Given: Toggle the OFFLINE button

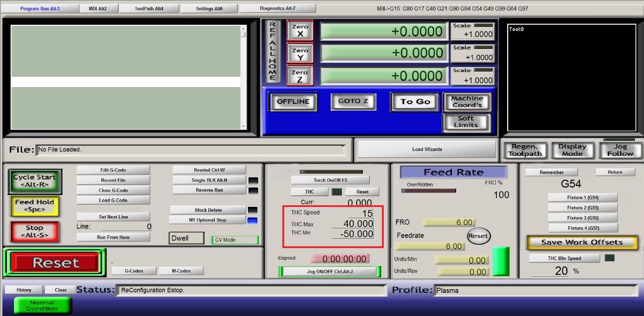Looking at the screenshot, I should coord(293,102).
